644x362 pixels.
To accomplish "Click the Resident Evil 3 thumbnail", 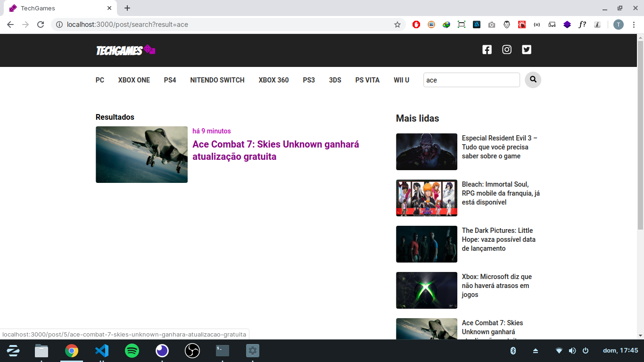I will 427,152.
